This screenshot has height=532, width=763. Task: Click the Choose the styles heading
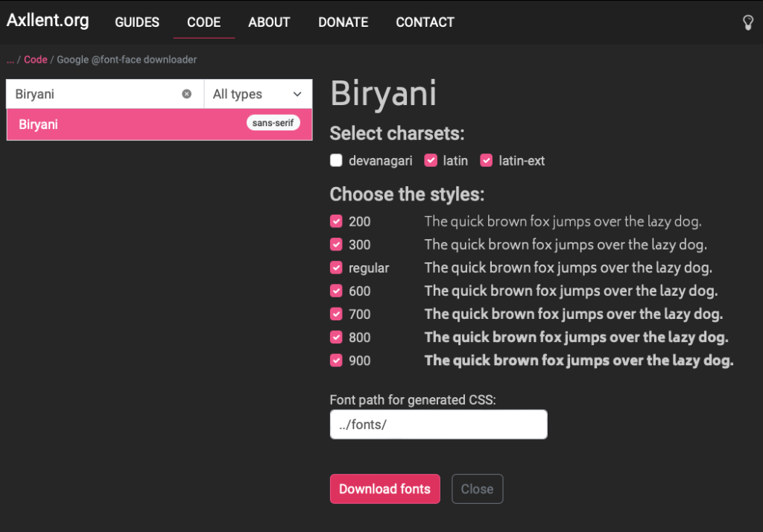click(408, 194)
